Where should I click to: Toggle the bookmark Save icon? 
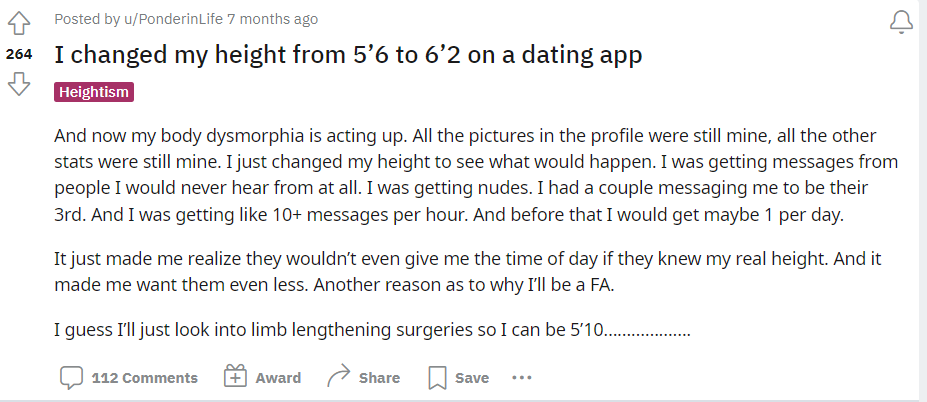point(437,378)
